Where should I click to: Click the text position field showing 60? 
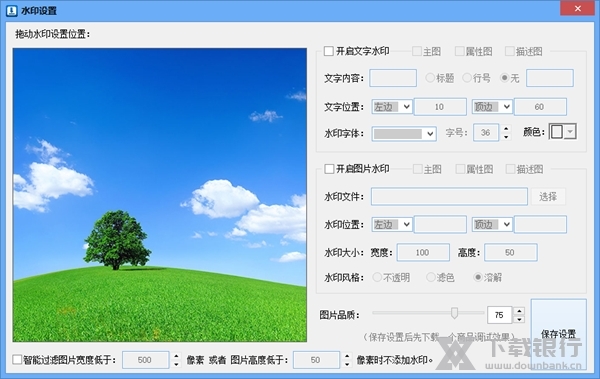click(x=540, y=107)
